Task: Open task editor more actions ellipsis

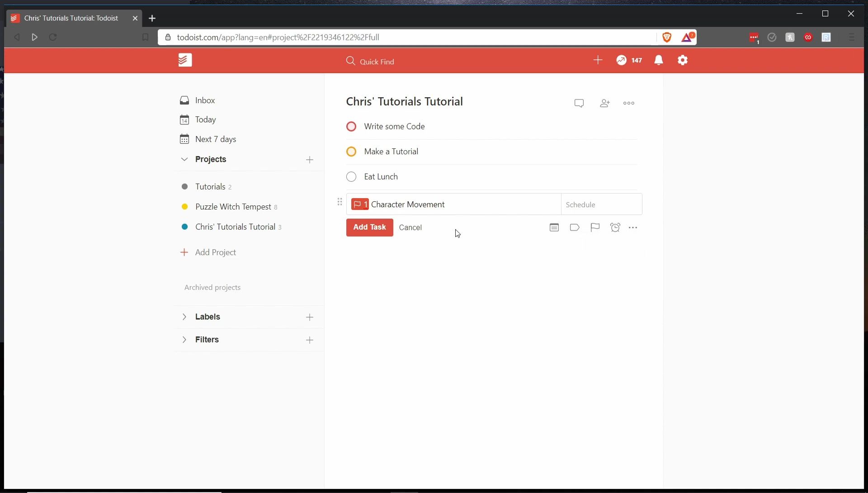Action: 633,228
